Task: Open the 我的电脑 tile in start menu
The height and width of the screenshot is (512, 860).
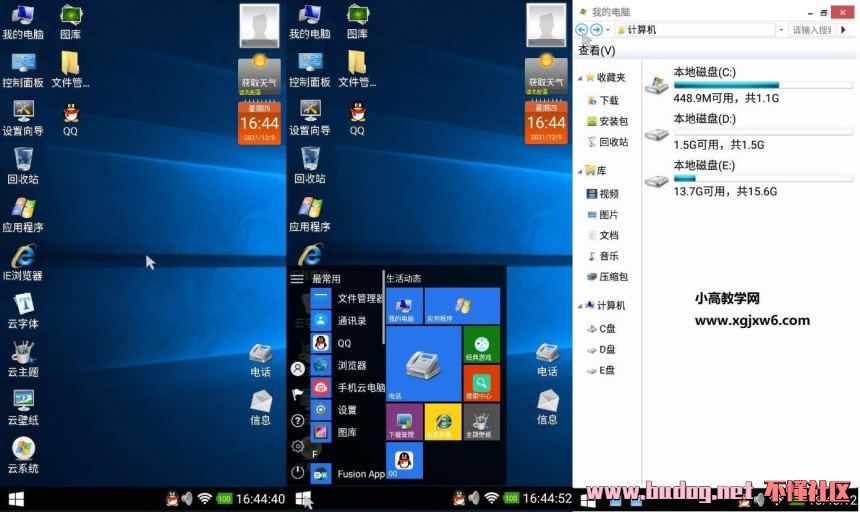Action: tap(404, 306)
